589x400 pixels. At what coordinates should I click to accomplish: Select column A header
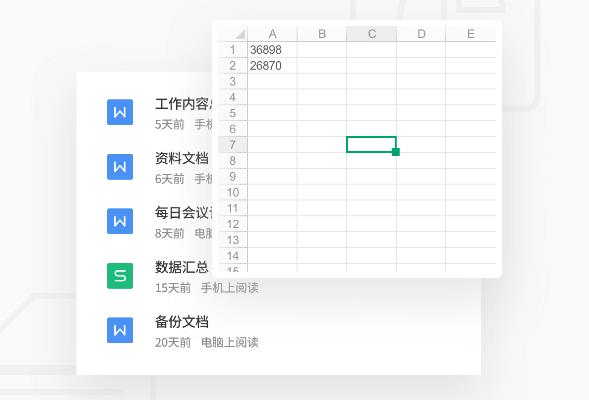[x=272, y=34]
